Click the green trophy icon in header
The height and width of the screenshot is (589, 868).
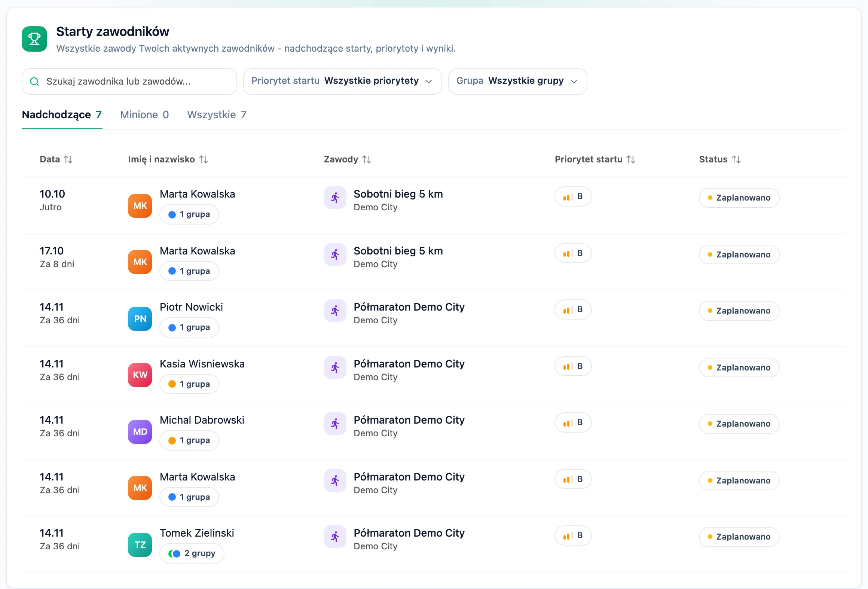point(34,39)
